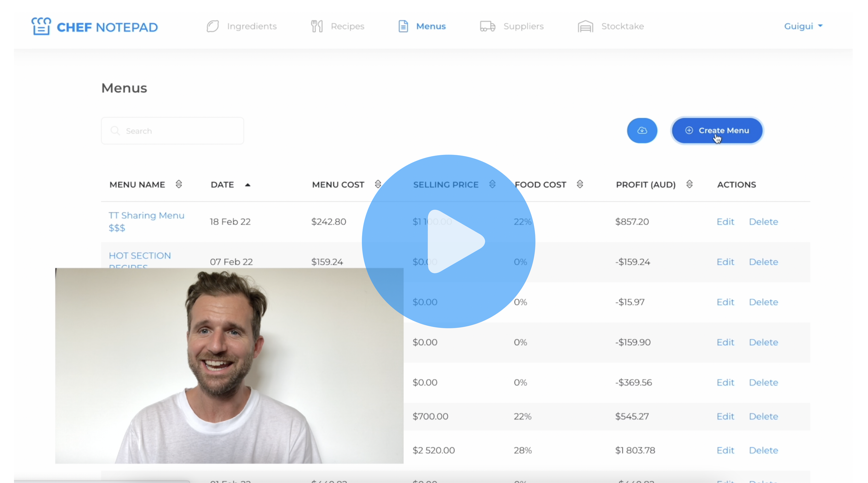This screenshot has height=483, width=868.
Task: Click the Suppliers truck icon
Action: (487, 26)
